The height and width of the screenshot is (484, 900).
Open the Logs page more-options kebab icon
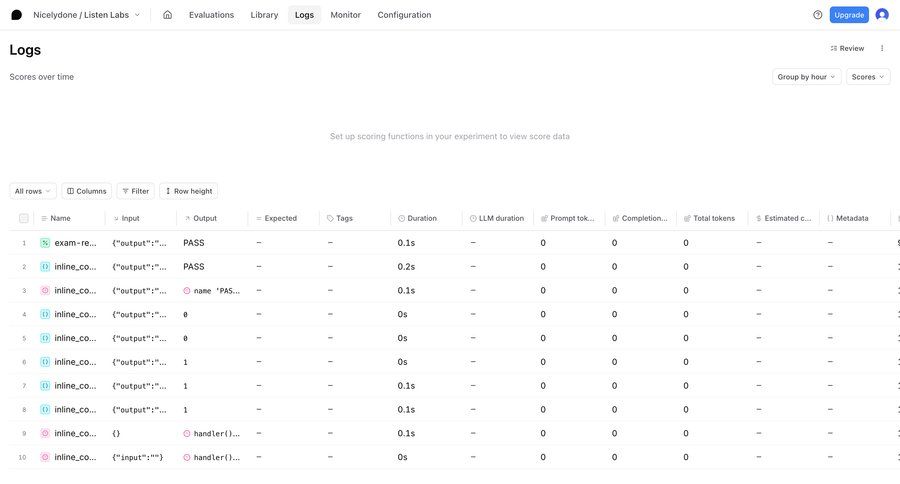pos(882,48)
